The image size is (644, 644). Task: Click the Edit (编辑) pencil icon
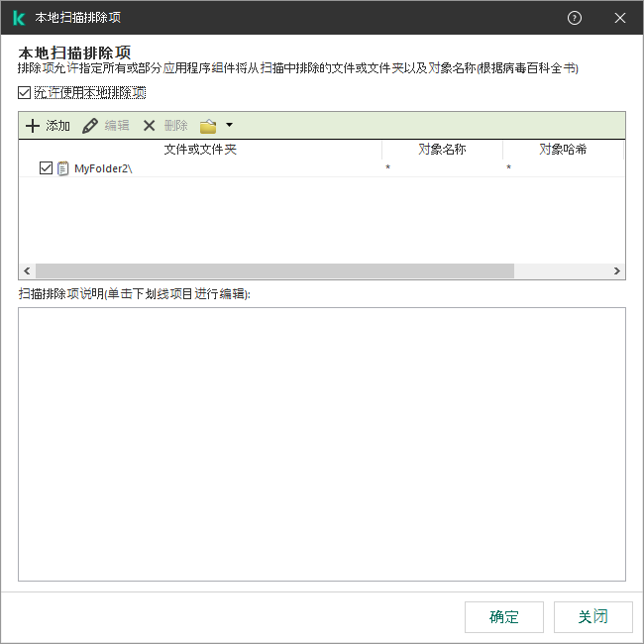click(90, 126)
